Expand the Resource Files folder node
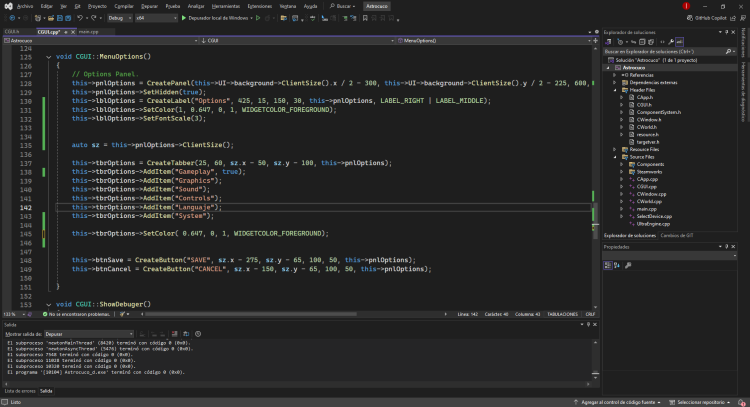The height and width of the screenshot is (407, 750). coord(613,150)
